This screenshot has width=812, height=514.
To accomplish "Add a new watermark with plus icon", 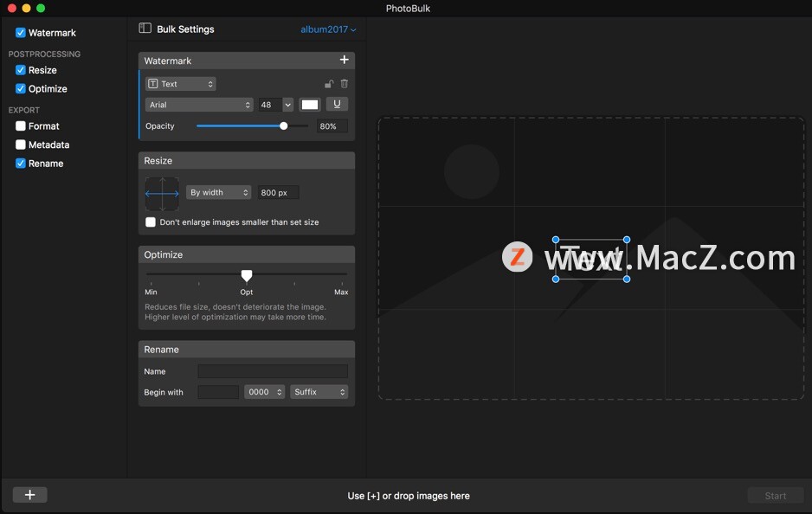I will click(x=344, y=60).
